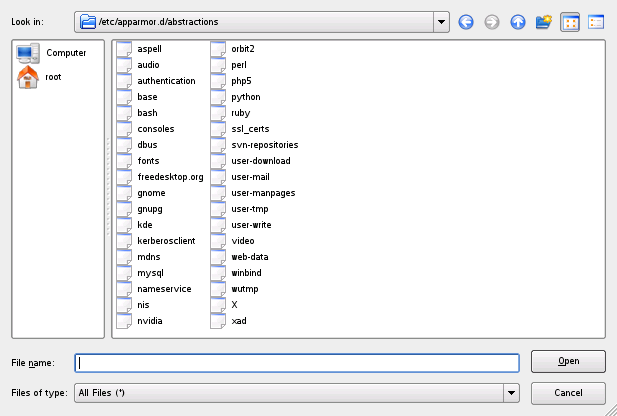This screenshot has width=617, height=416.
Task: Focus the File name input field
Action: coord(297,363)
